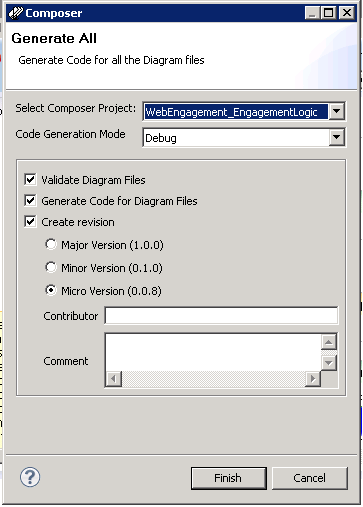This screenshot has height=507, width=363.
Task: Click the help question mark icon
Action: point(30,477)
